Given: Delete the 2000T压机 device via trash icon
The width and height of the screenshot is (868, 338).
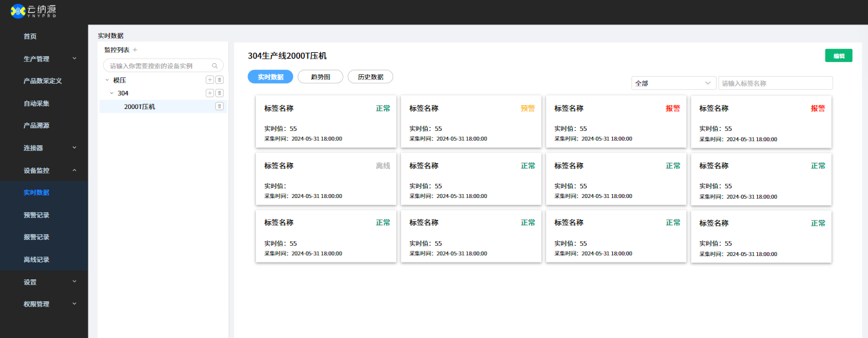Looking at the screenshot, I should point(219,106).
